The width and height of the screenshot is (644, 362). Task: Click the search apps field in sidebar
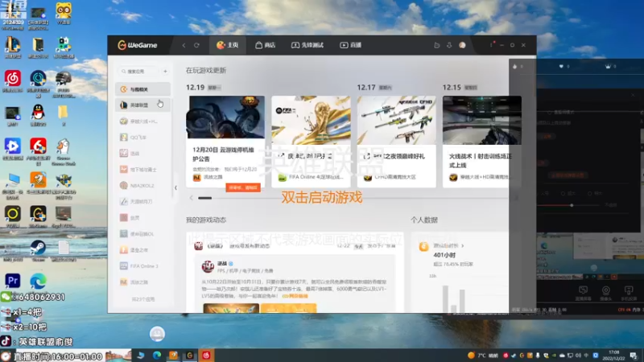(138, 72)
